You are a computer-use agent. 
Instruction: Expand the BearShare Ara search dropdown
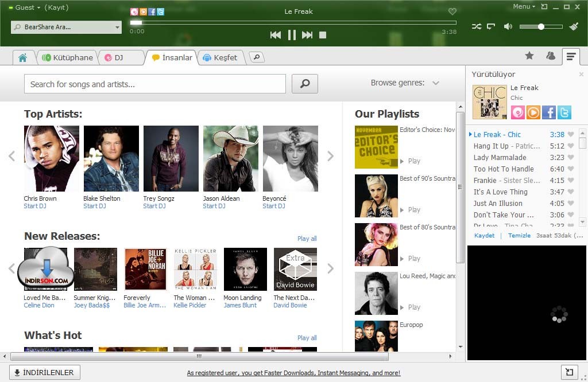pos(117,27)
